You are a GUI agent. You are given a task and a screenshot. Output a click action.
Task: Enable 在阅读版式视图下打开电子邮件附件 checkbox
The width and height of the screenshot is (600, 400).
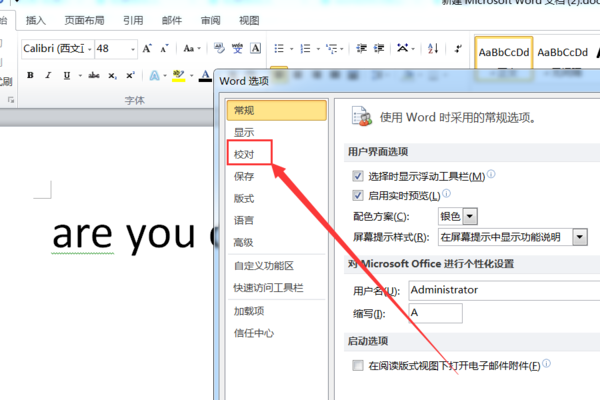pyautogui.click(x=358, y=366)
